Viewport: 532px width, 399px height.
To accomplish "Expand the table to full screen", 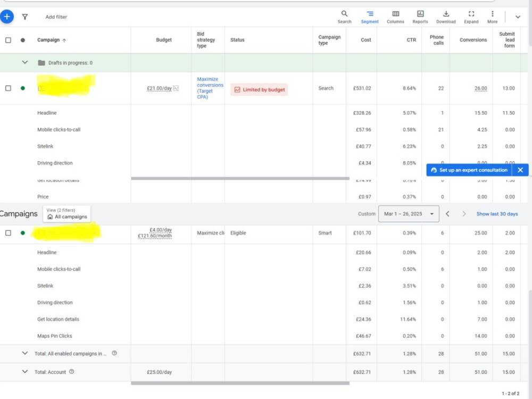I will 471,17.
